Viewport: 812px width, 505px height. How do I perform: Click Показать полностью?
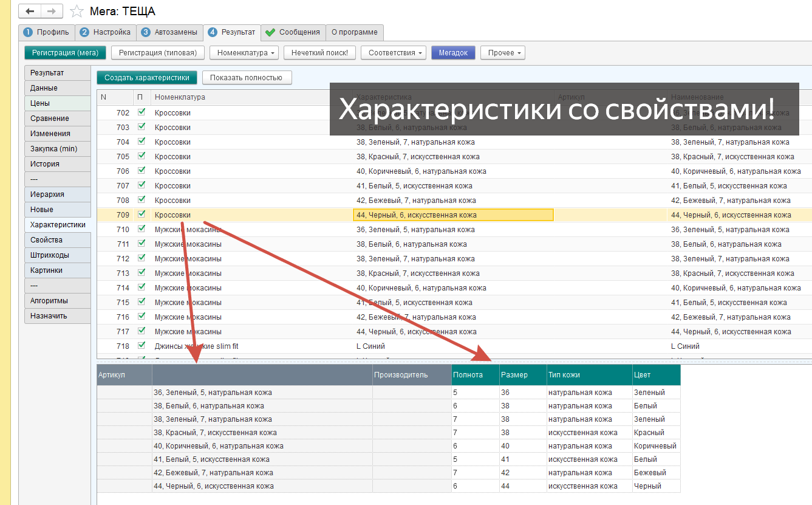click(247, 78)
